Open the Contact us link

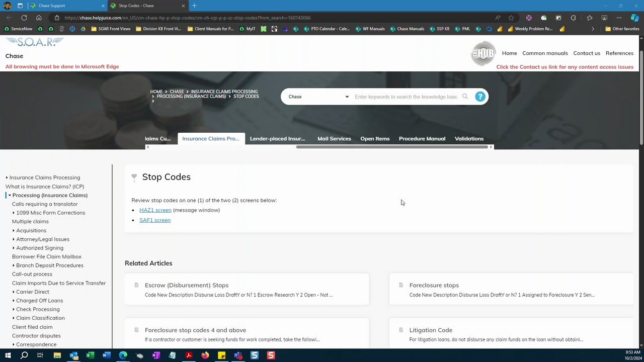click(587, 53)
